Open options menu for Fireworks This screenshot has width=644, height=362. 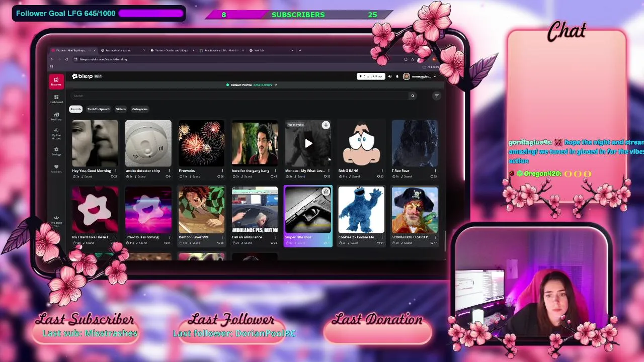pyautogui.click(x=222, y=171)
